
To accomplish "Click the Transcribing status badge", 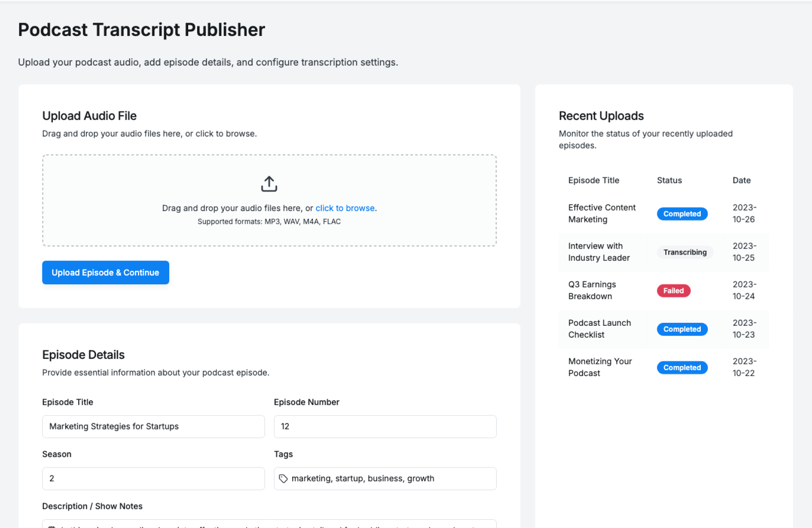I will [x=685, y=252].
